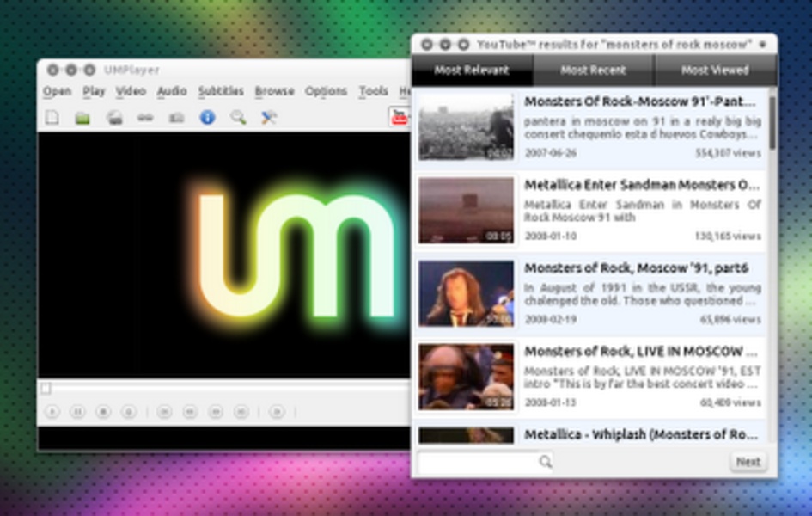The image size is (812, 516).
Task: Click the blank page open-file icon in UMPlayer toolbar
Action: tap(52, 118)
